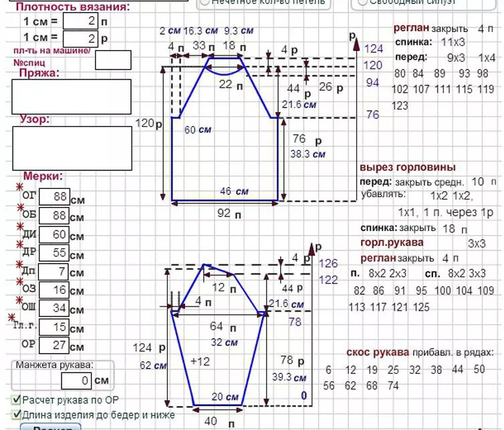Screen dimensions: 504x430
Task: Select the Нечетное кол-во петель radio option
Action: (205, 2)
